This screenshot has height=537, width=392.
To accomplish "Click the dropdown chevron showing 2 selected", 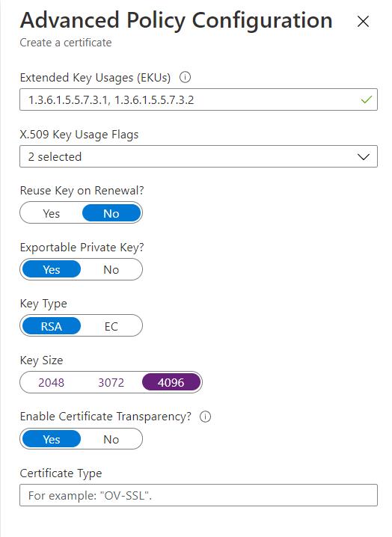I will pos(364,157).
